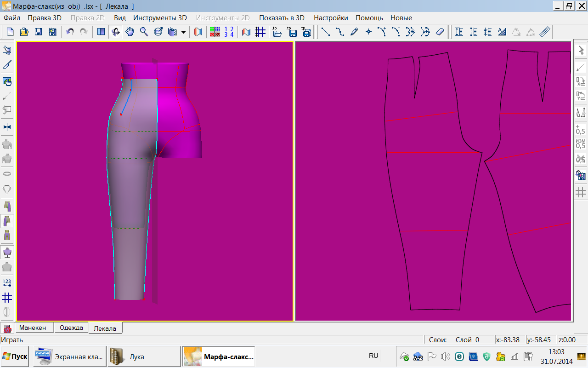This screenshot has width=588, height=368.
Task: Click the RU language indicator in taskbar
Action: click(373, 356)
